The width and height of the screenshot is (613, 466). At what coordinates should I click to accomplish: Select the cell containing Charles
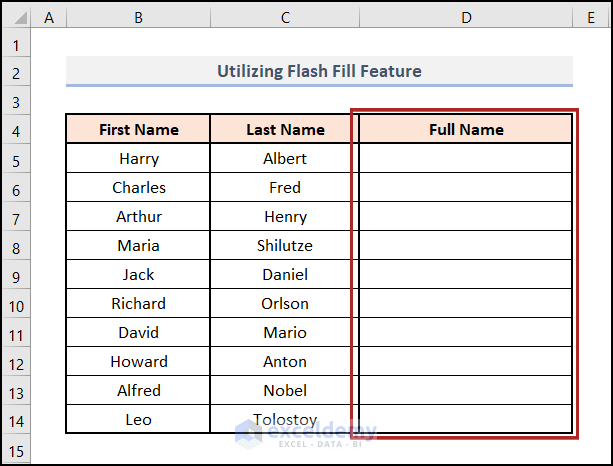(x=138, y=188)
